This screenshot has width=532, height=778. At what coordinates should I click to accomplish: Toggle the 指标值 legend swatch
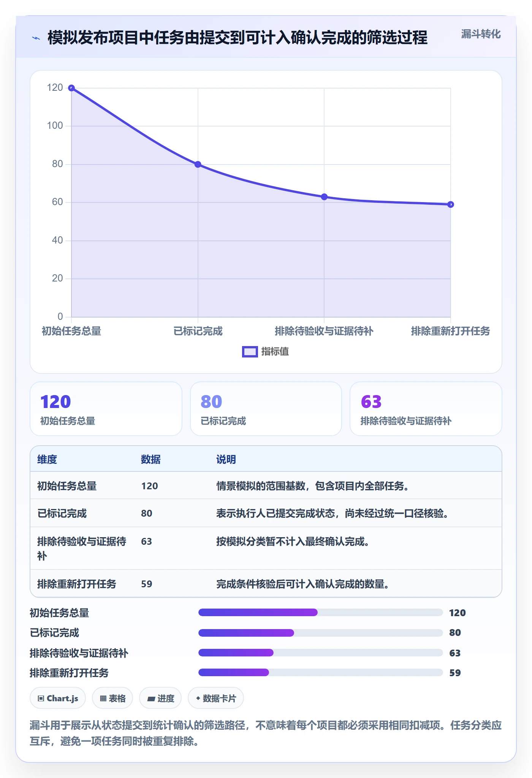pyautogui.click(x=250, y=352)
